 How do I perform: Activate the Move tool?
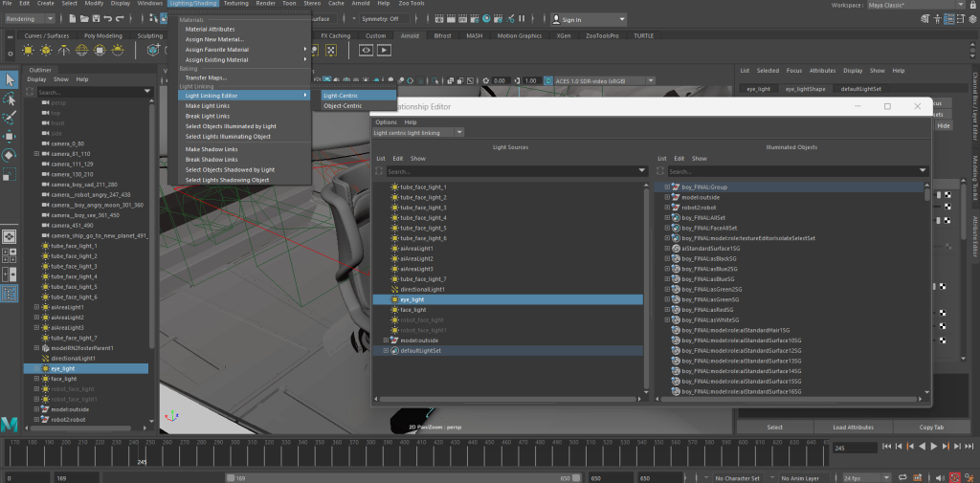click(10, 136)
